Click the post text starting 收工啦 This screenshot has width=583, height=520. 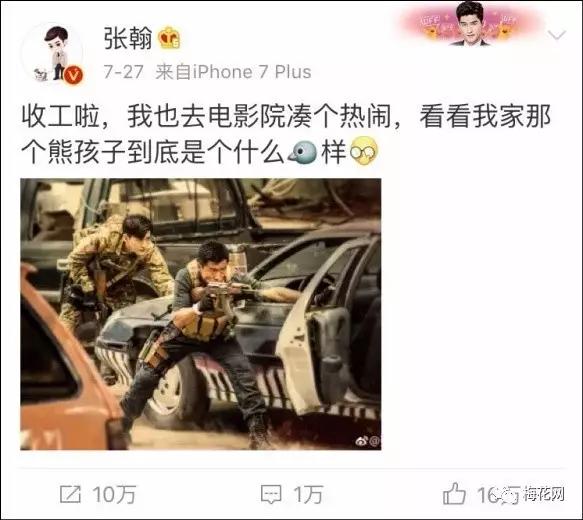coord(286,134)
